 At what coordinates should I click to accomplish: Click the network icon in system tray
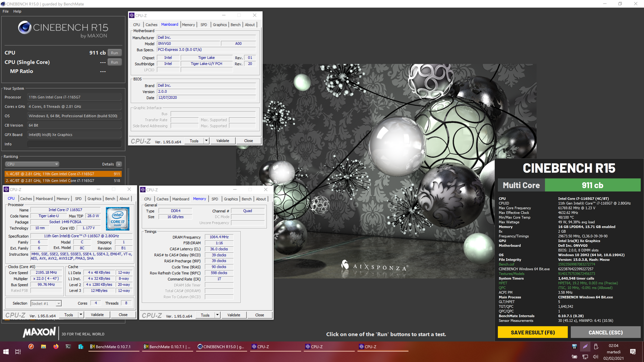click(x=585, y=357)
